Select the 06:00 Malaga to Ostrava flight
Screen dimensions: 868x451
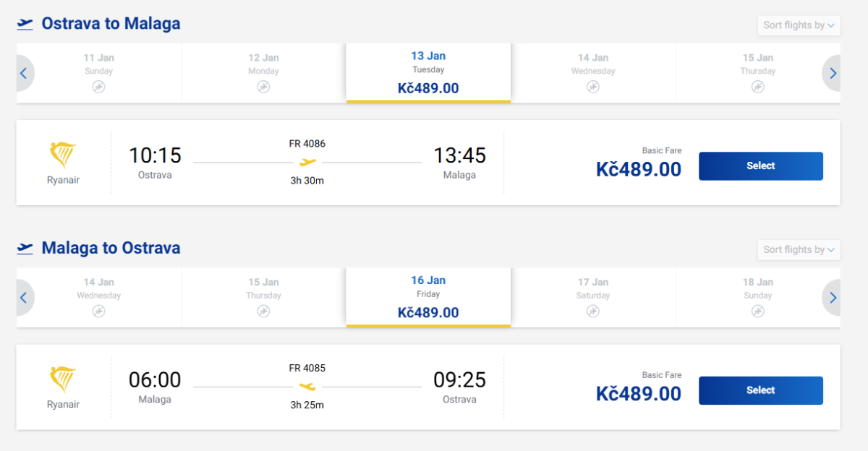click(760, 390)
